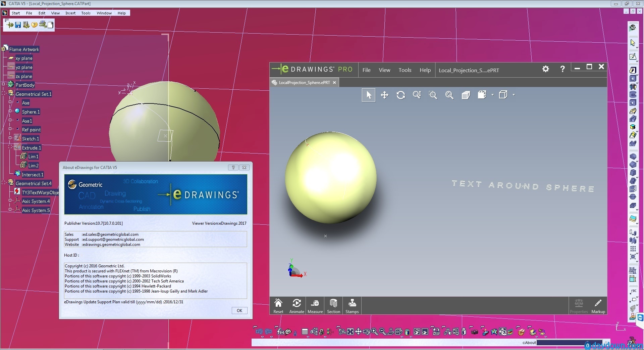Click the eDrawings help question mark
The image size is (644, 350).
pos(562,69)
